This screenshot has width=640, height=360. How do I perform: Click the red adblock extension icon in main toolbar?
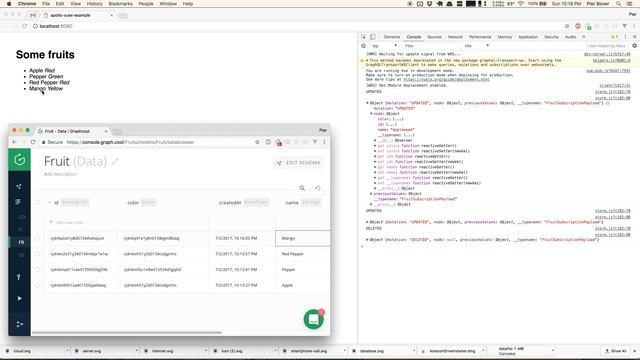point(578,26)
